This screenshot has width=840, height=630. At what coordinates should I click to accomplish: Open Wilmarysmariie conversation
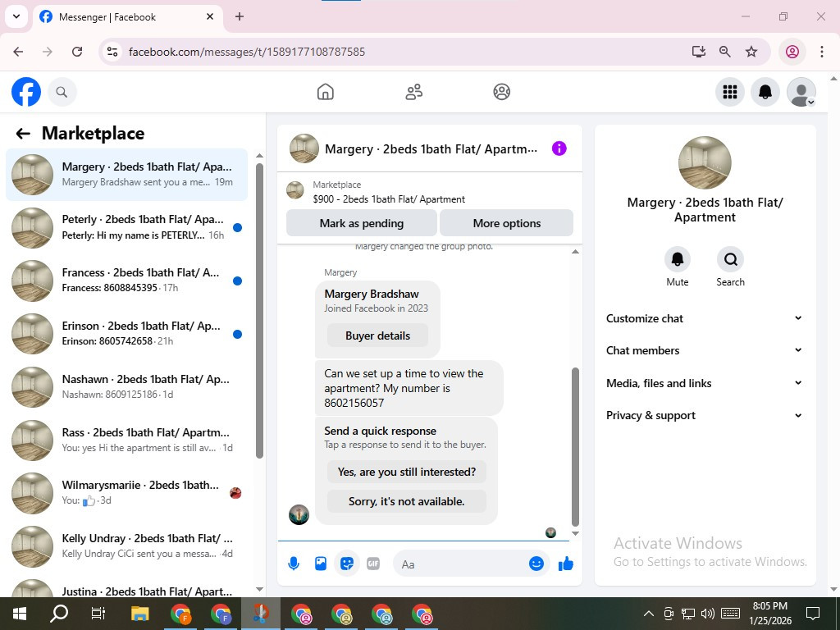point(127,493)
